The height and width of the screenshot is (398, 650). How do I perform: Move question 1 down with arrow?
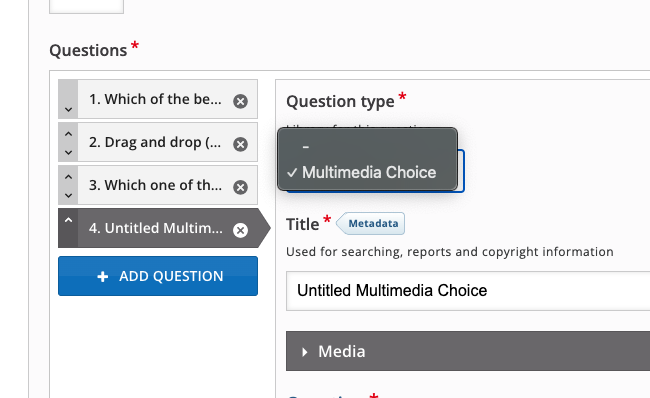coord(68,110)
